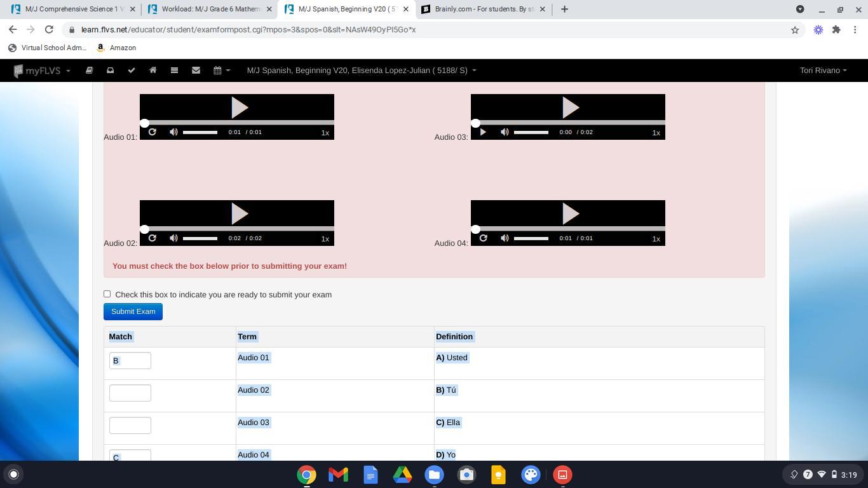Open Chrome from the shelf
868x488 pixels.
click(306, 475)
